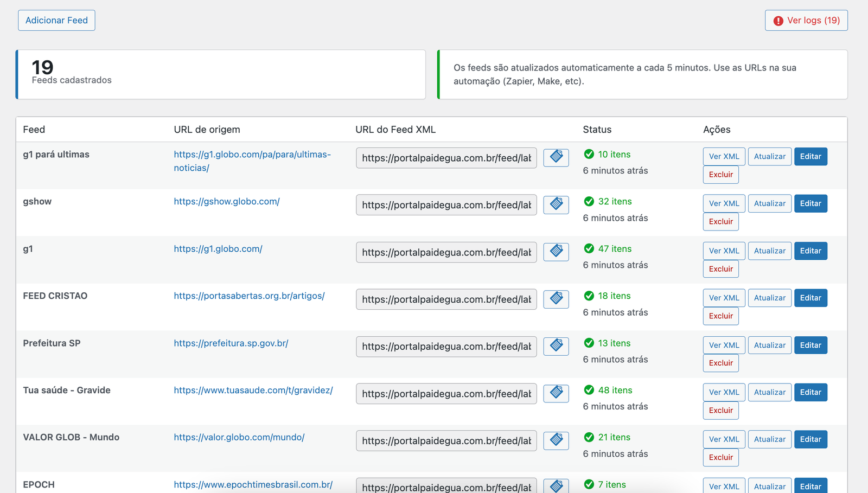868x493 pixels.
Task: Copy VALOR GLOB Mundo feed URL
Action: pyautogui.click(x=556, y=440)
